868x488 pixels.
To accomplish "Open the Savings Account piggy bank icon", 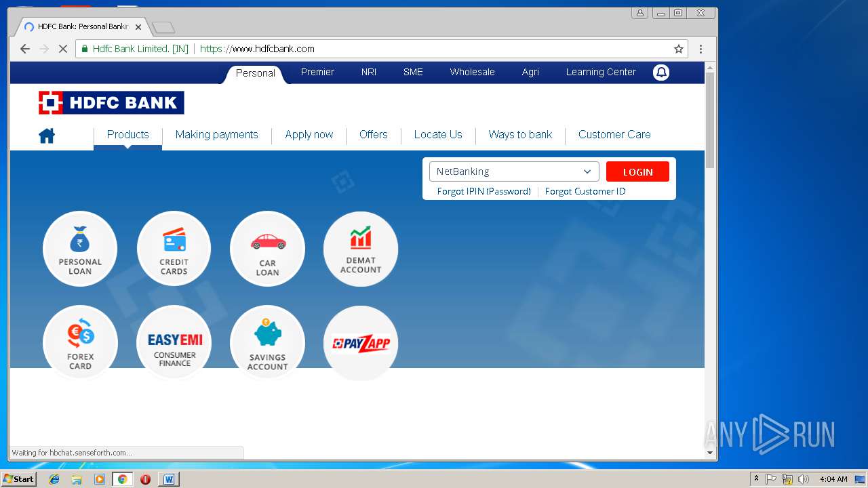I will pyautogui.click(x=267, y=343).
